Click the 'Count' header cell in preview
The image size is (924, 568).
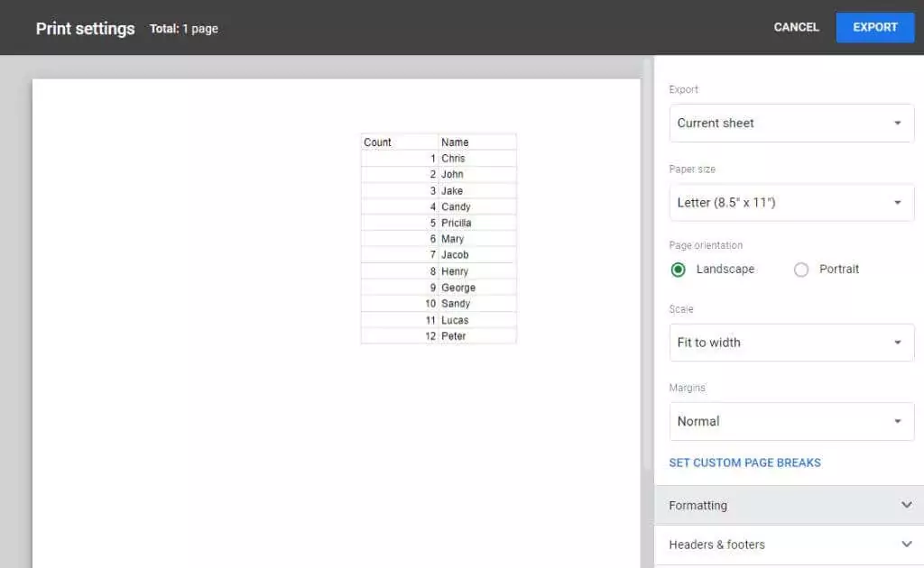pyautogui.click(x=399, y=142)
